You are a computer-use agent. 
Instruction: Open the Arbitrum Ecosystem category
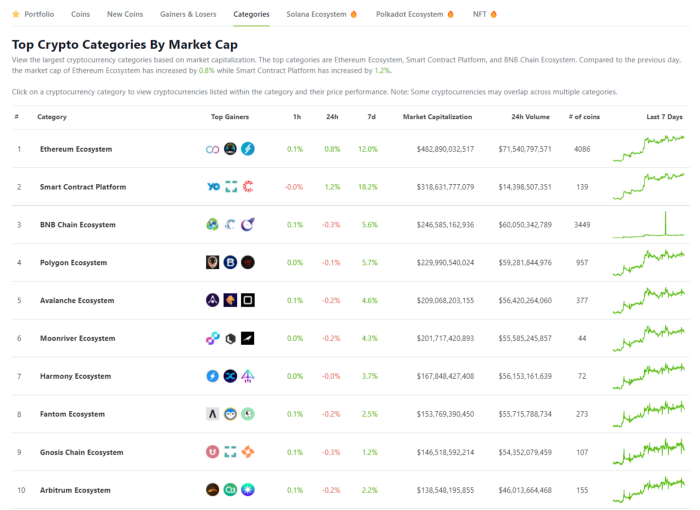(75, 490)
